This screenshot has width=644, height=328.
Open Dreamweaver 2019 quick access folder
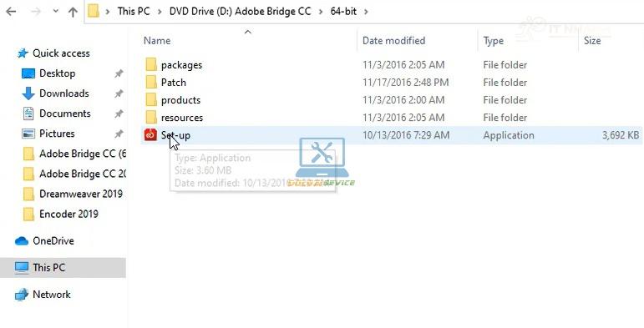click(80, 194)
